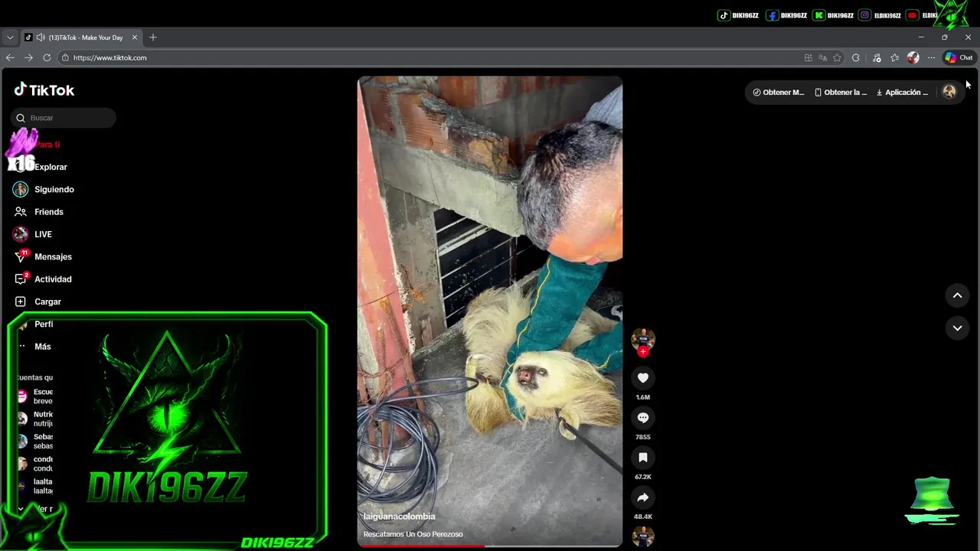This screenshot has width=980, height=551.
Task: Open the Edge browser profile avatar
Action: [x=913, y=57]
